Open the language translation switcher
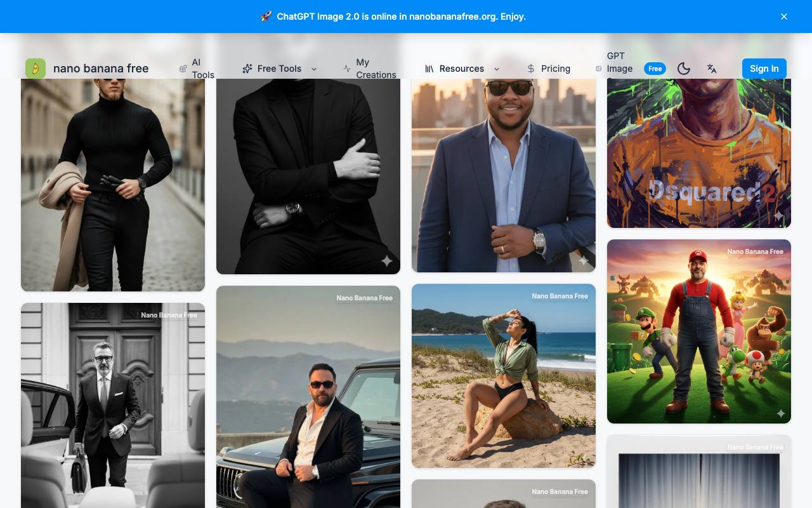Screen dimensions: 812x508 coord(712,69)
